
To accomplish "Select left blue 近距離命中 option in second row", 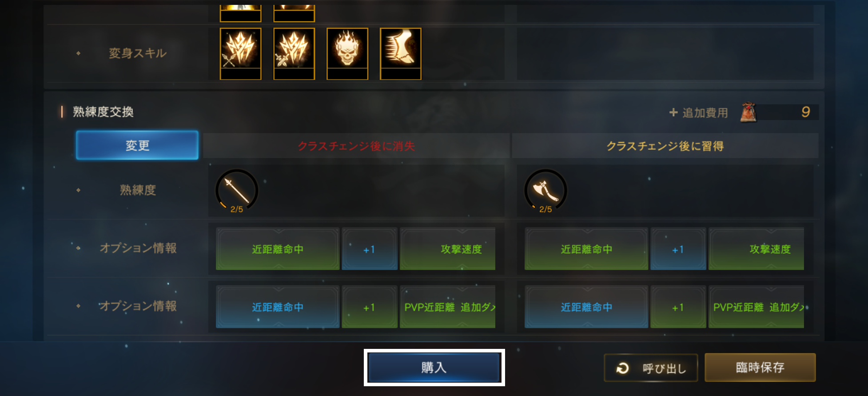I will pos(278,307).
